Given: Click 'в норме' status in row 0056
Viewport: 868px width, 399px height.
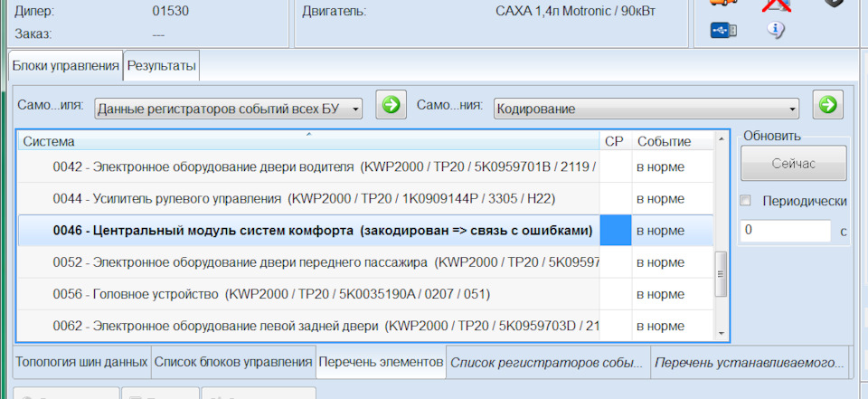Looking at the screenshot, I should [x=660, y=294].
